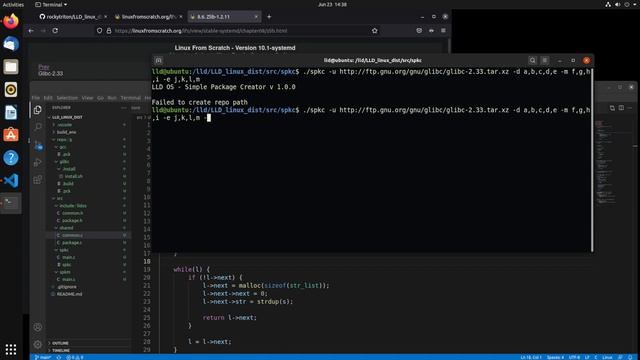The image size is (640, 360).
Task: Click Ln/Col indicator in status bar
Action: [x=531, y=357]
